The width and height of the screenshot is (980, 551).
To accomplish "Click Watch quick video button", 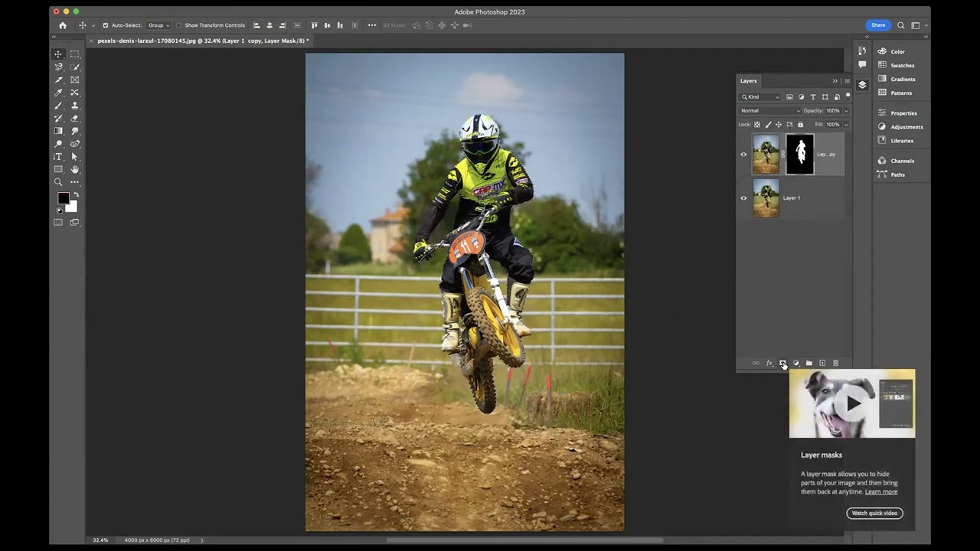I will (874, 513).
